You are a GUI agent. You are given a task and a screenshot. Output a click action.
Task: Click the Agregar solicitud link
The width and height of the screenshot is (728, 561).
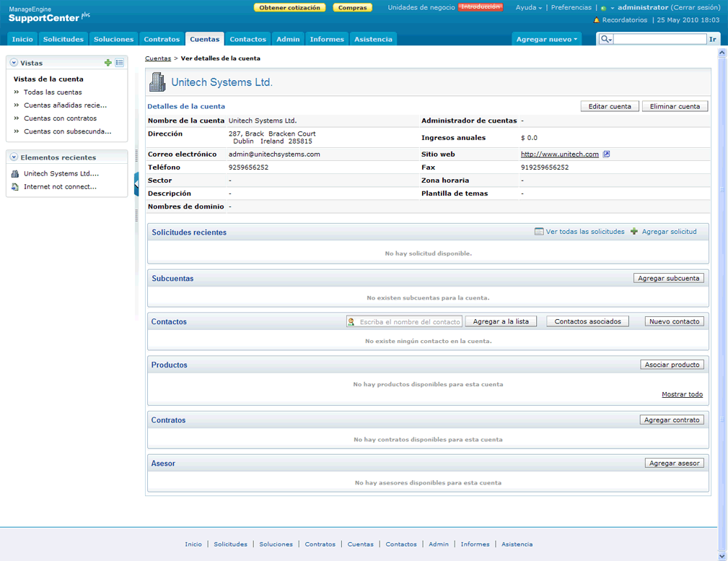pyautogui.click(x=669, y=232)
